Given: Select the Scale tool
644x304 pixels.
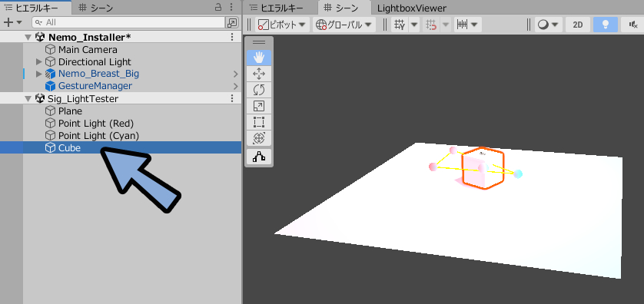Looking at the screenshot, I should [259, 106].
